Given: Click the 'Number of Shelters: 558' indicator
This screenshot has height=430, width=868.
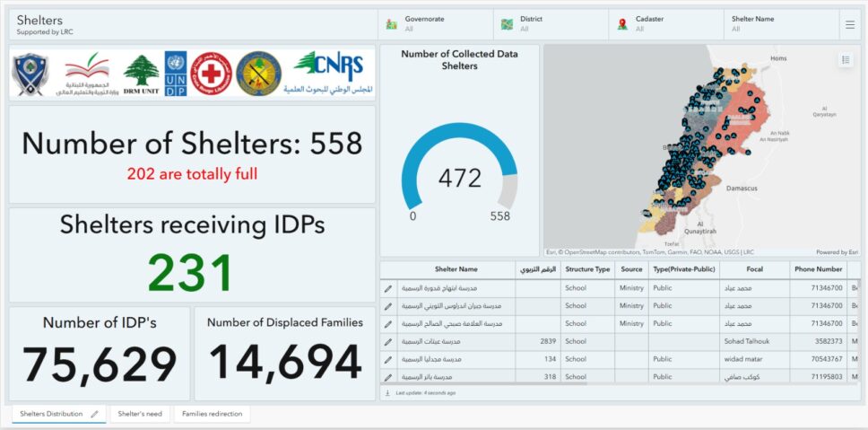Looking at the screenshot, I should [192, 144].
